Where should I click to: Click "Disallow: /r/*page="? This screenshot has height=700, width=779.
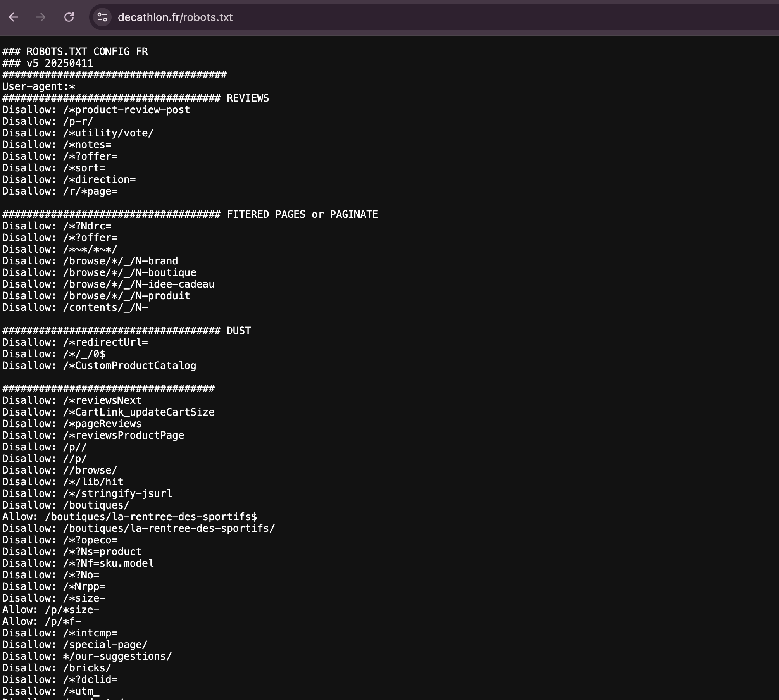pyautogui.click(x=60, y=191)
